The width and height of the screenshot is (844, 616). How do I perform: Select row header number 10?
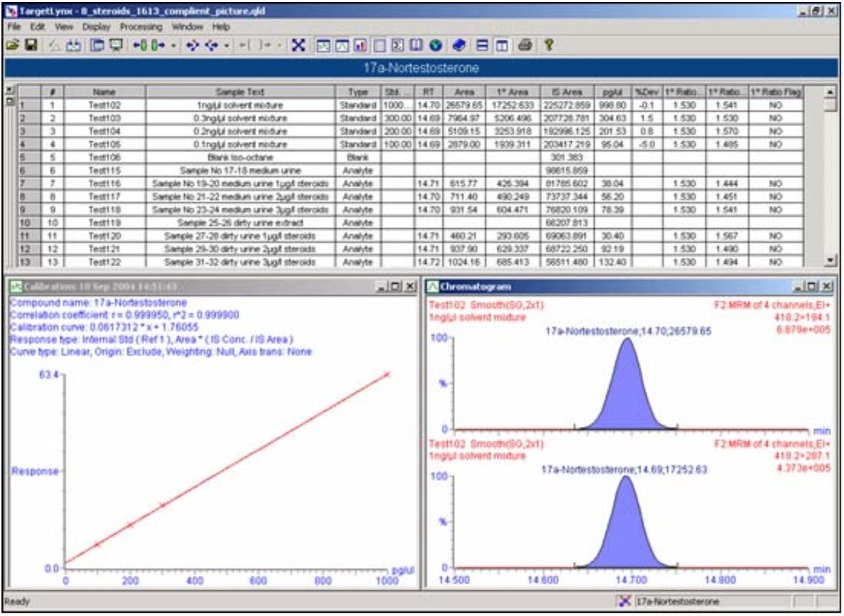click(28, 223)
